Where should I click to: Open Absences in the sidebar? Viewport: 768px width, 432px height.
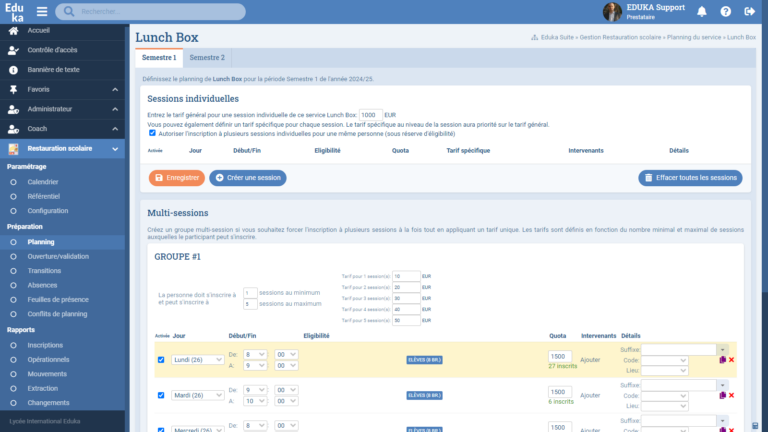tap(42, 285)
